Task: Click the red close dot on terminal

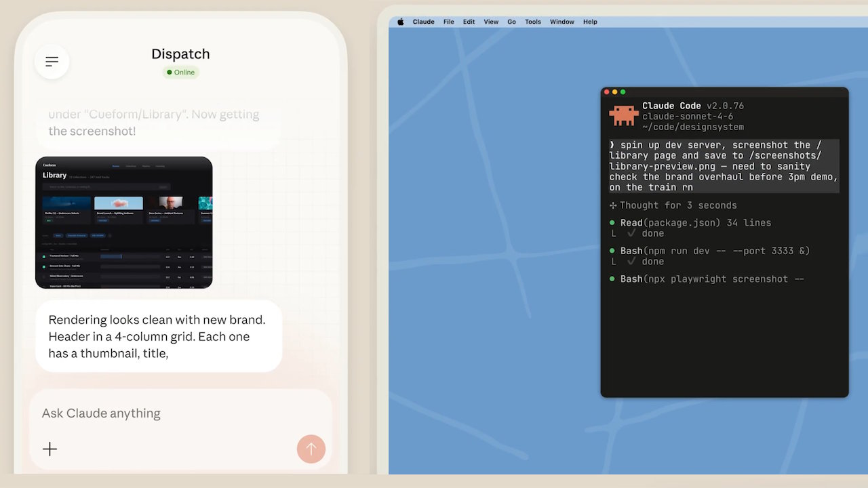Action: click(x=607, y=92)
